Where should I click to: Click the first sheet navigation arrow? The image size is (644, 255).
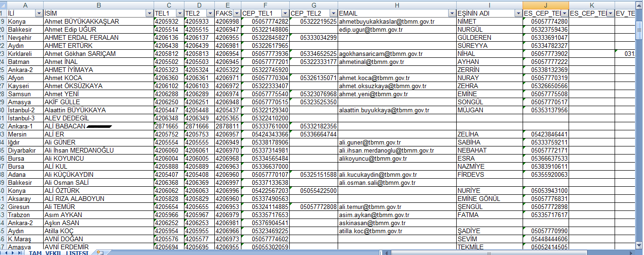[3, 253]
